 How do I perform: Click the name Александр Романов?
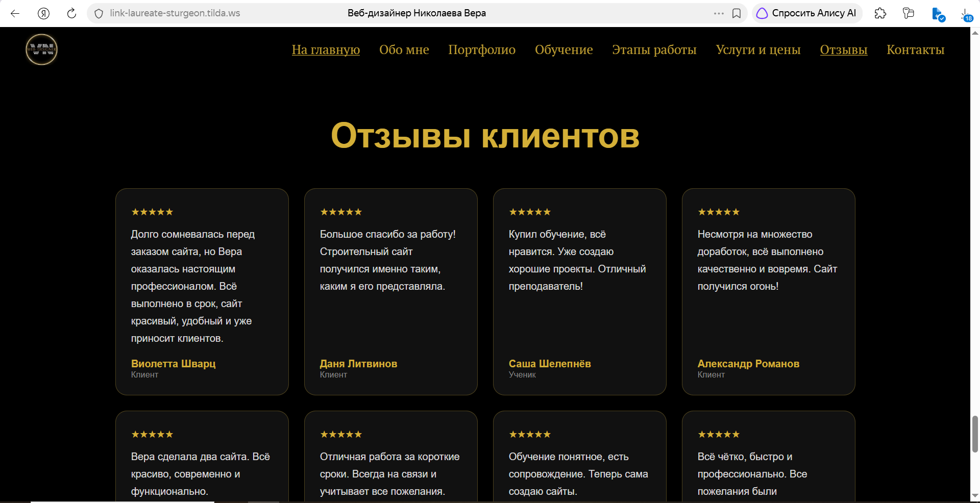748,364
